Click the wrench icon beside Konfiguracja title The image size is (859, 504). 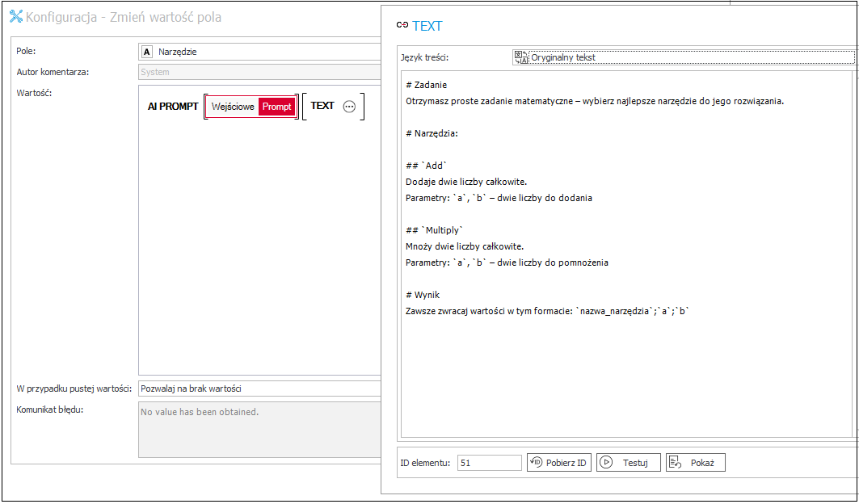click(15, 17)
